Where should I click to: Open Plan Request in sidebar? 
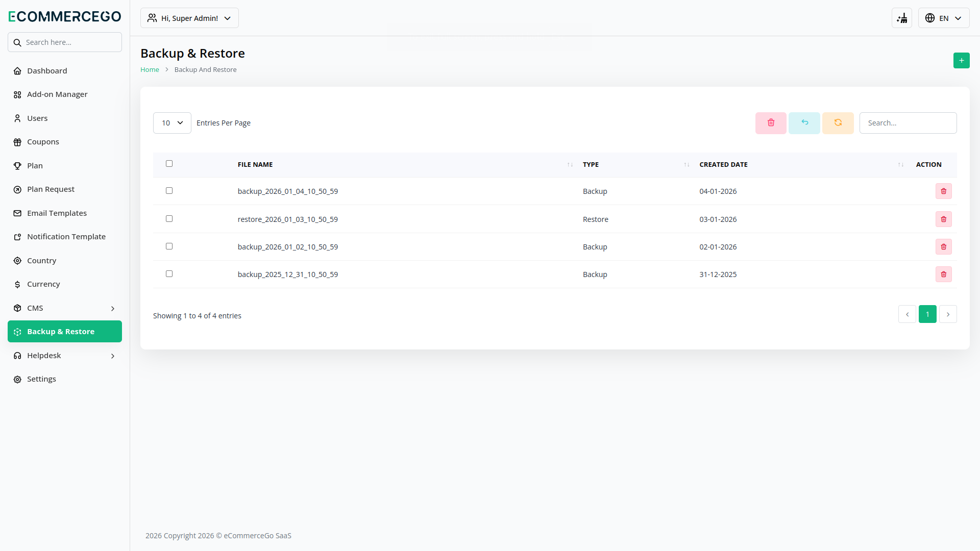pyautogui.click(x=65, y=189)
